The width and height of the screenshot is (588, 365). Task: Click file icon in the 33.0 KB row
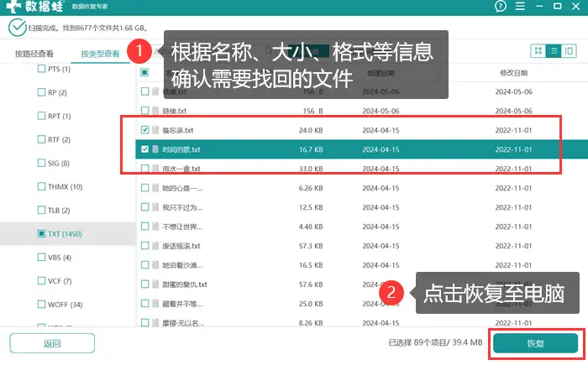pyautogui.click(x=155, y=169)
